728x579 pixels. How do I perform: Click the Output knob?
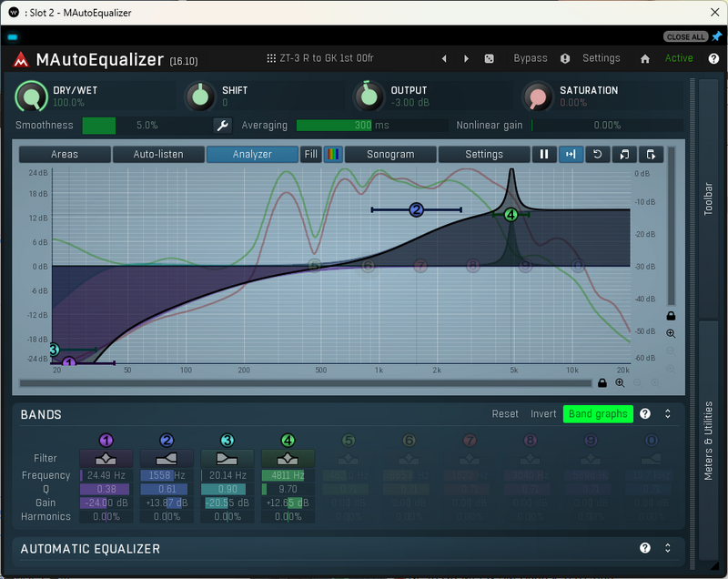pyautogui.click(x=369, y=96)
